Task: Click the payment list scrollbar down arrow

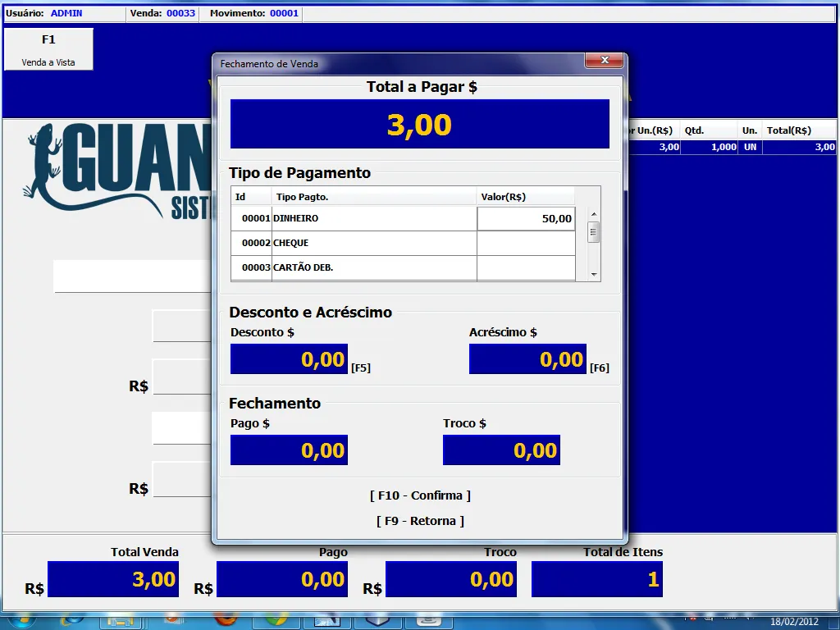Action: [x=594, y=274]
